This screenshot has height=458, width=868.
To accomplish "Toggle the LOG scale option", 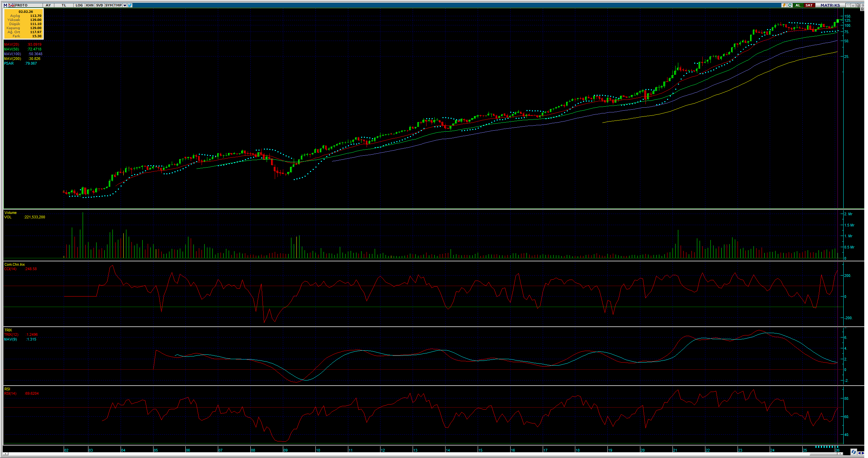I will click(79, 5).
